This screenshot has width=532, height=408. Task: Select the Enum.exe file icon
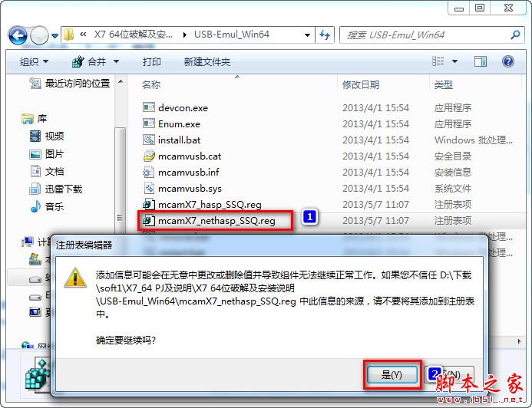(x=149, y=123)
